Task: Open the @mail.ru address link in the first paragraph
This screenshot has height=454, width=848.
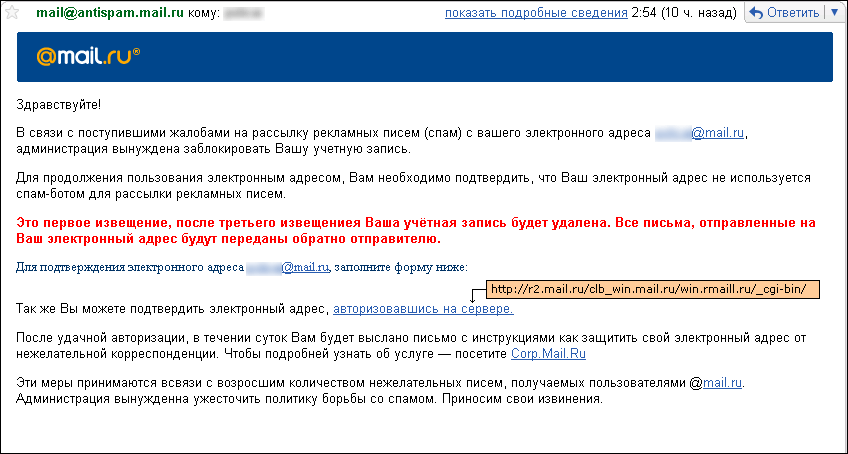Action: [x=718, y=133]
